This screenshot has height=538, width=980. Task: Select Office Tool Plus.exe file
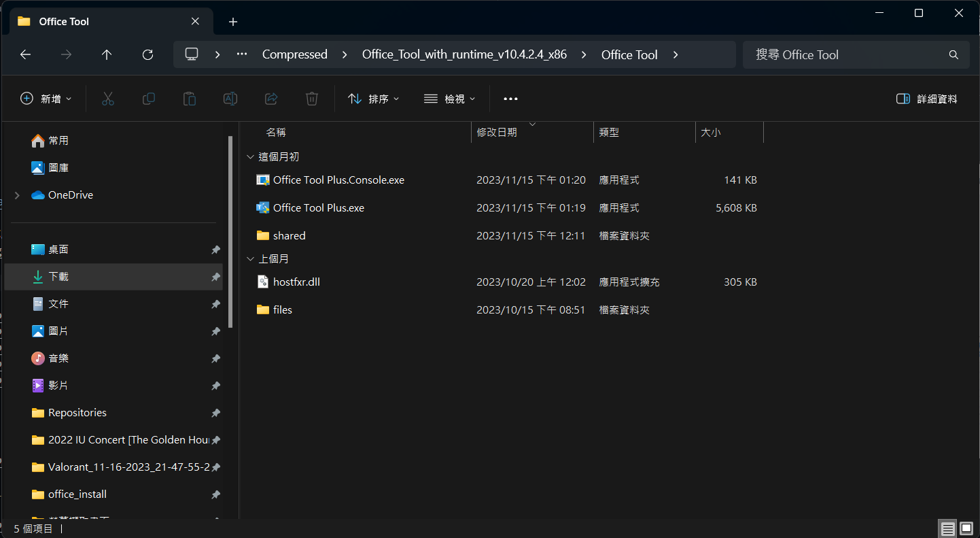[318, 207]
